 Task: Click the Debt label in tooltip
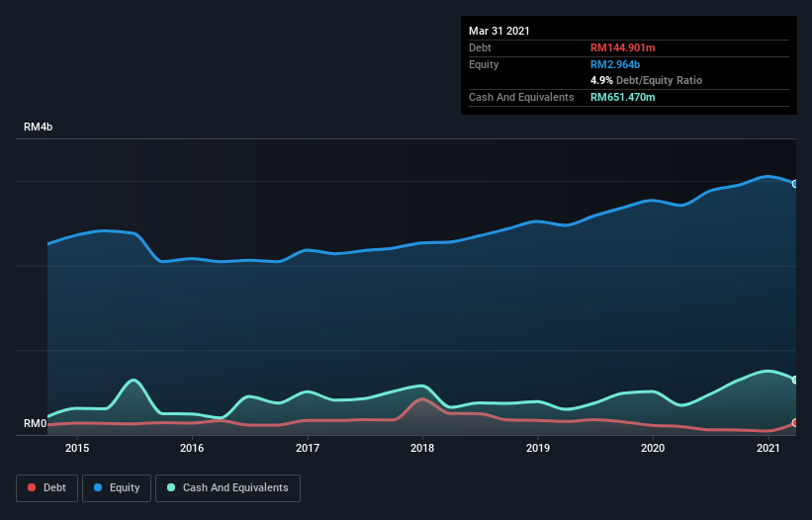[x=480, y=47]
